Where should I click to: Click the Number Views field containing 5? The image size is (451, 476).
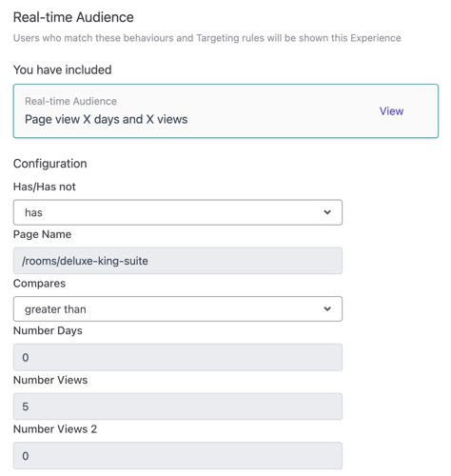pyautogui.click(x=178, y=407)
